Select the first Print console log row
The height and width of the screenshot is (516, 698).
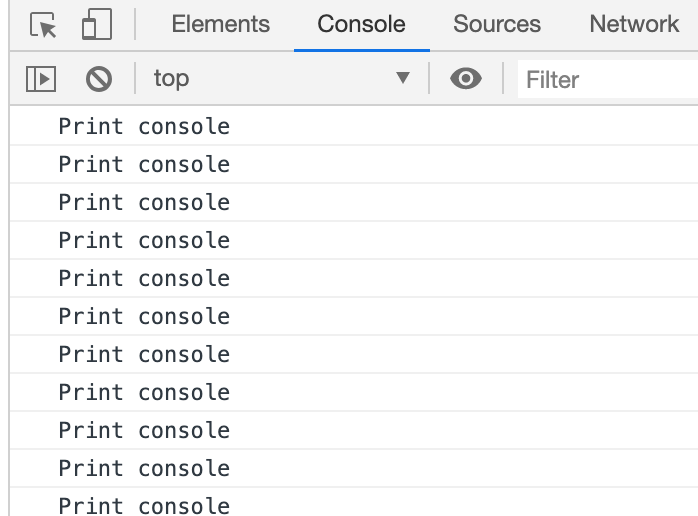(x=354, y=126)
